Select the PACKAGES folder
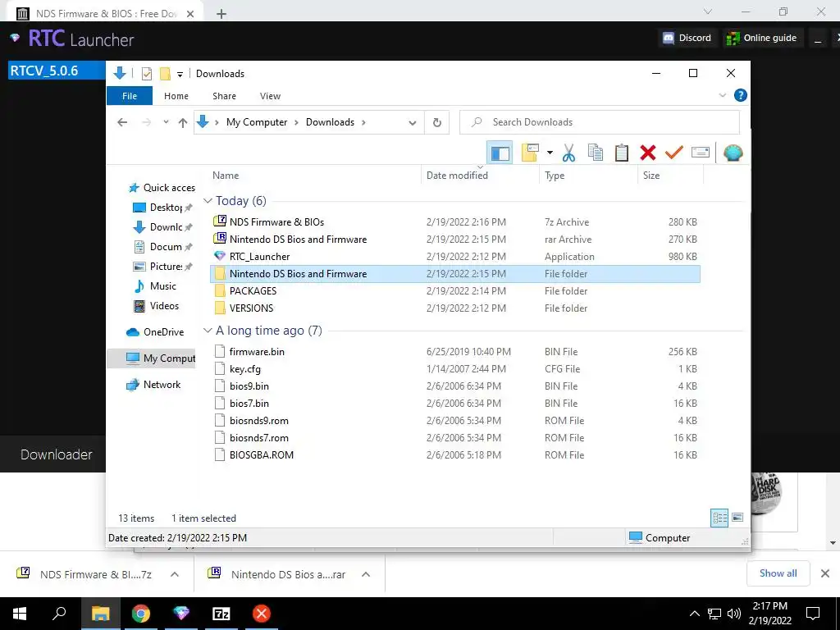 pos(454,291)
